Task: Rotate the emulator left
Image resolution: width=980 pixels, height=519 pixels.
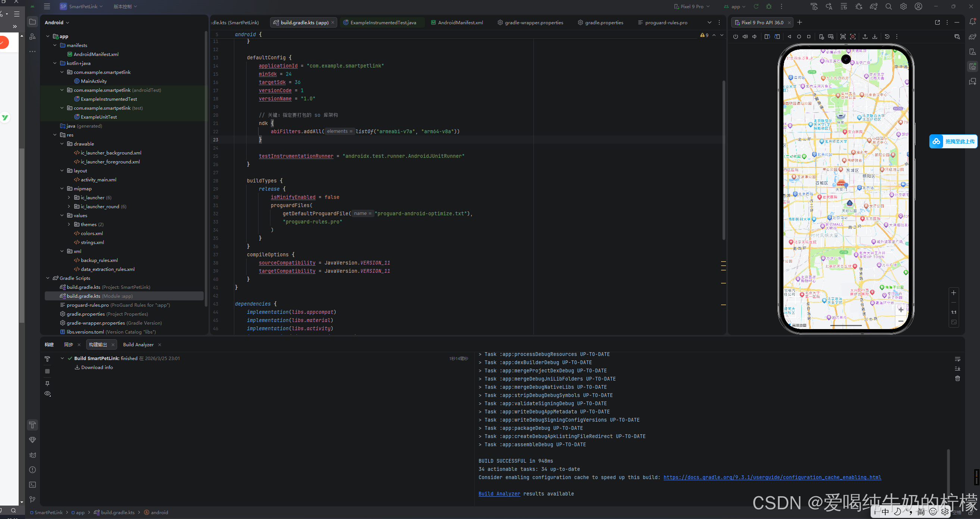Action: (767, 37)
